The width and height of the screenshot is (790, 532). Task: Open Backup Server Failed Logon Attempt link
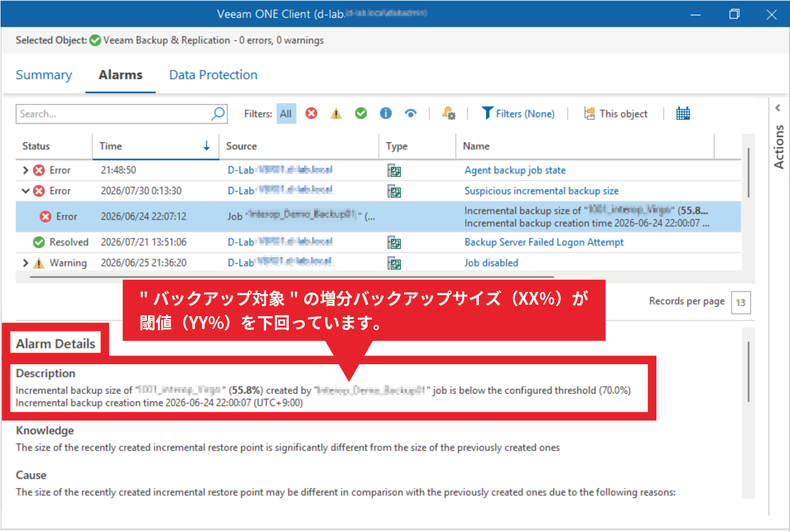tap(544, 242)
